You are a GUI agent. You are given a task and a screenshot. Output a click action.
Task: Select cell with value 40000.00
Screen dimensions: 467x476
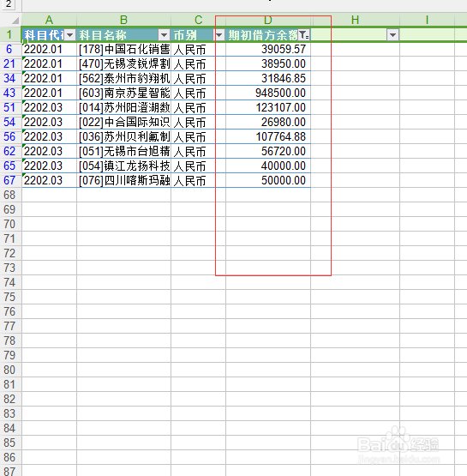tap(268, 166)
